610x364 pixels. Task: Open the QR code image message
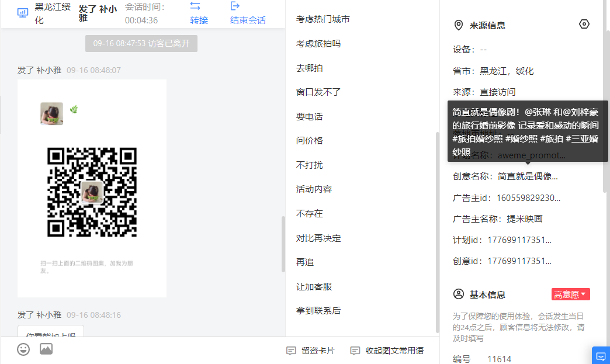(92, 189)
